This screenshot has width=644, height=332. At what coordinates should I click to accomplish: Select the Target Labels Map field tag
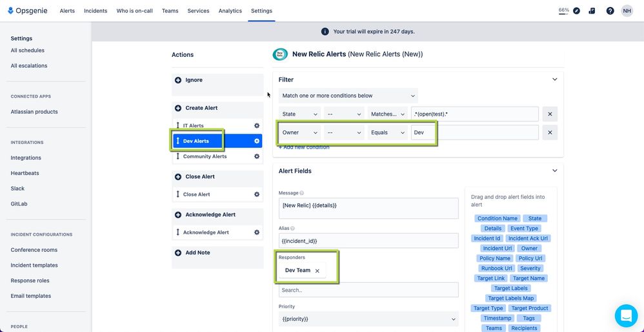(x=511, y=298)
